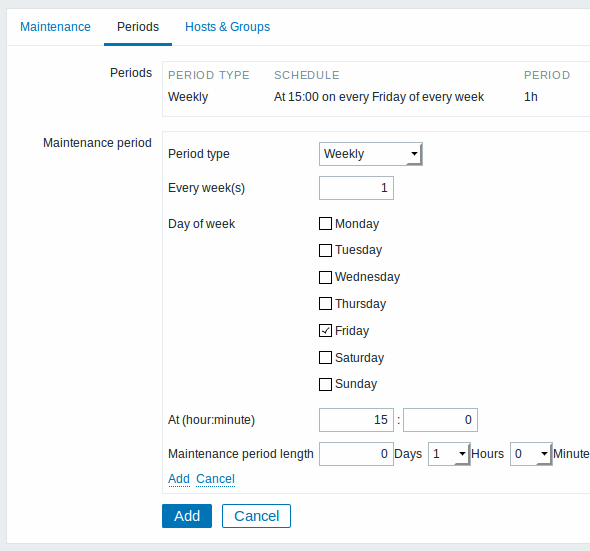The height and width of the screenshot is (551, 590).
Task: Click the Every week(s) input field
Action: (356, 188)
